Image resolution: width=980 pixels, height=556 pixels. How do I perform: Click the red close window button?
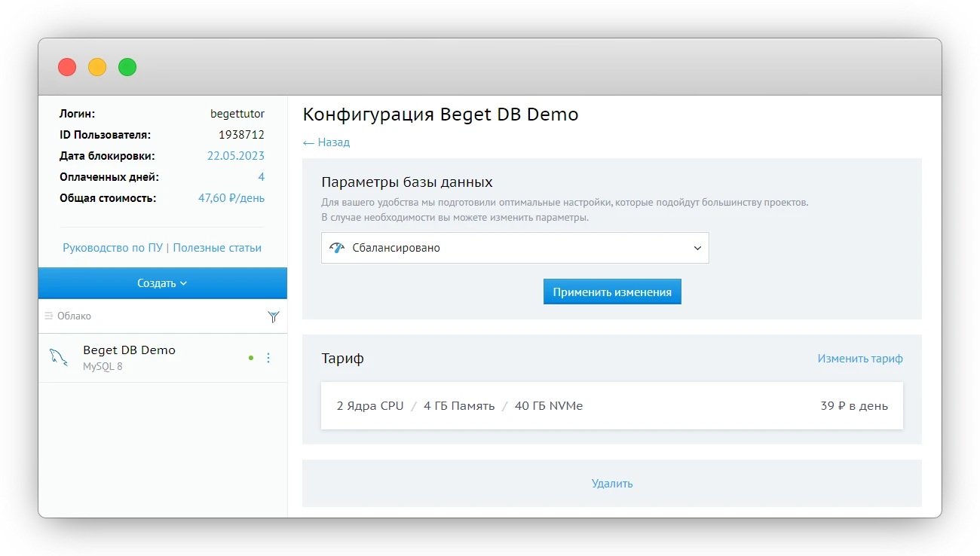click(67, 67)
